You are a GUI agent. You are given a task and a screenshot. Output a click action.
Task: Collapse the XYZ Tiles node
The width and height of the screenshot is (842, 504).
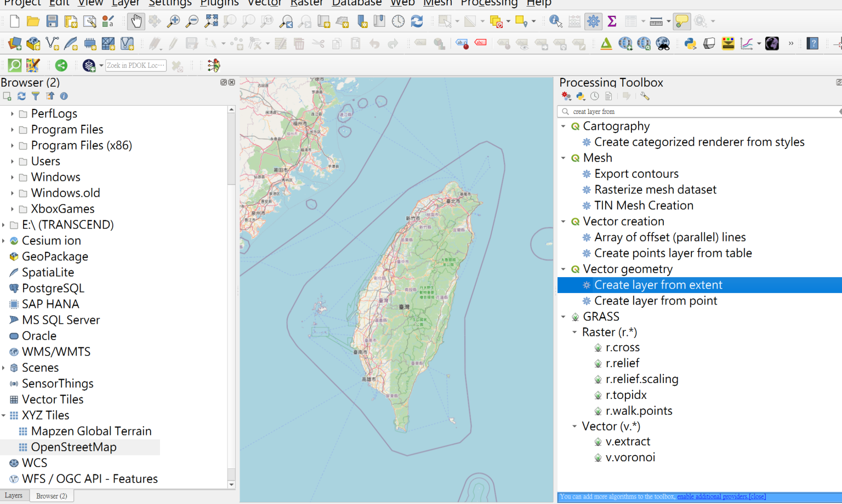[x=3, y=416]
